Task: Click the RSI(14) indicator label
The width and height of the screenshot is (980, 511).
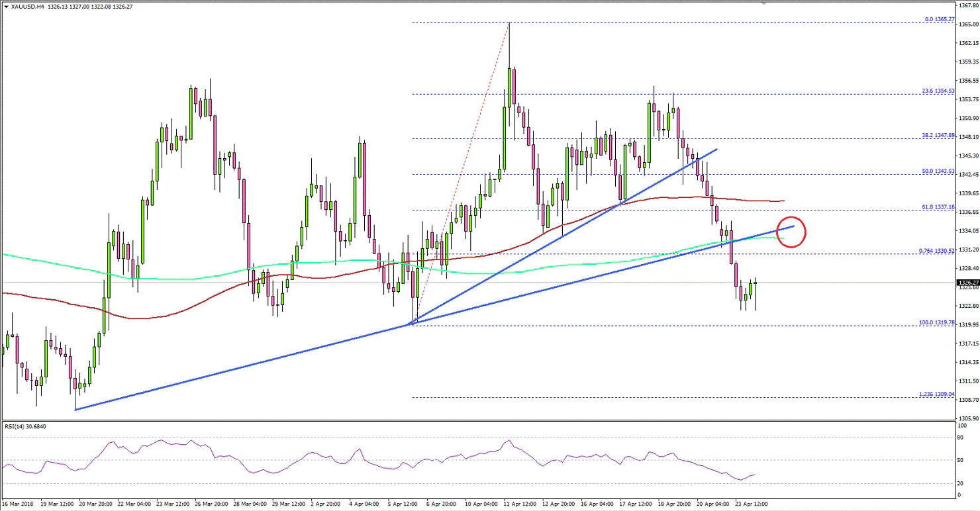Action: pyautogui.click(x=24, y=426)
